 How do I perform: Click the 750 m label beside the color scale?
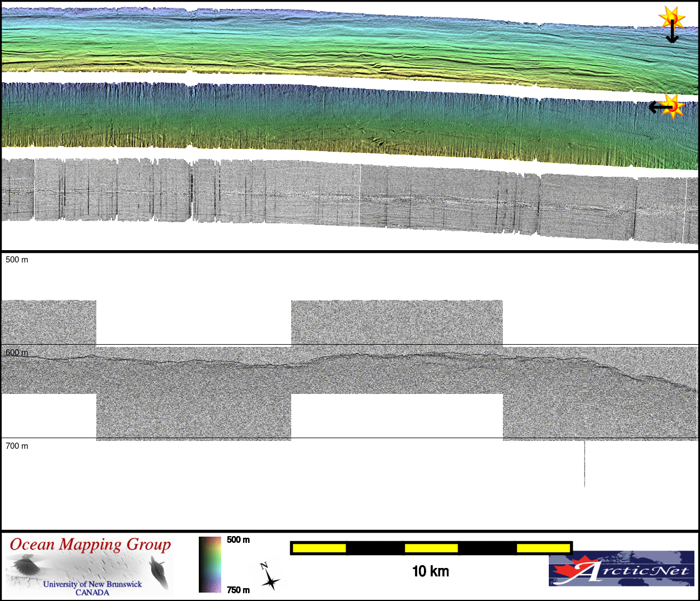(238, 590)
